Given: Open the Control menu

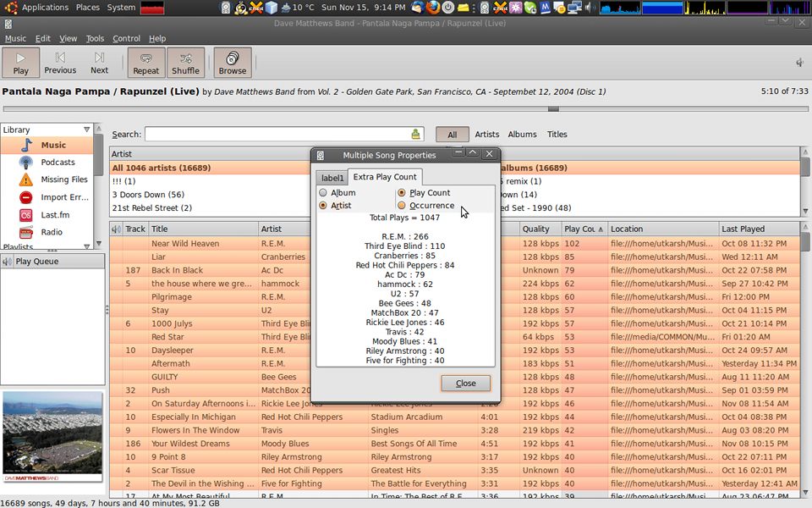Looking at the screenshot, I should 126,38.
